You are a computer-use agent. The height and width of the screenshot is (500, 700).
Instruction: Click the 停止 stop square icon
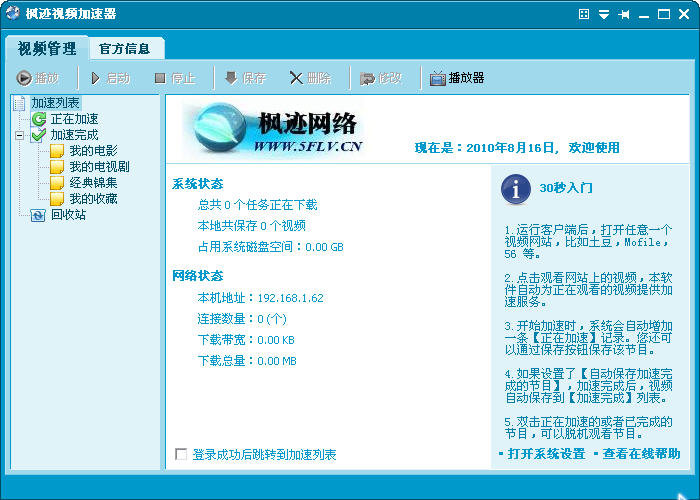click(x=160, y=78)
